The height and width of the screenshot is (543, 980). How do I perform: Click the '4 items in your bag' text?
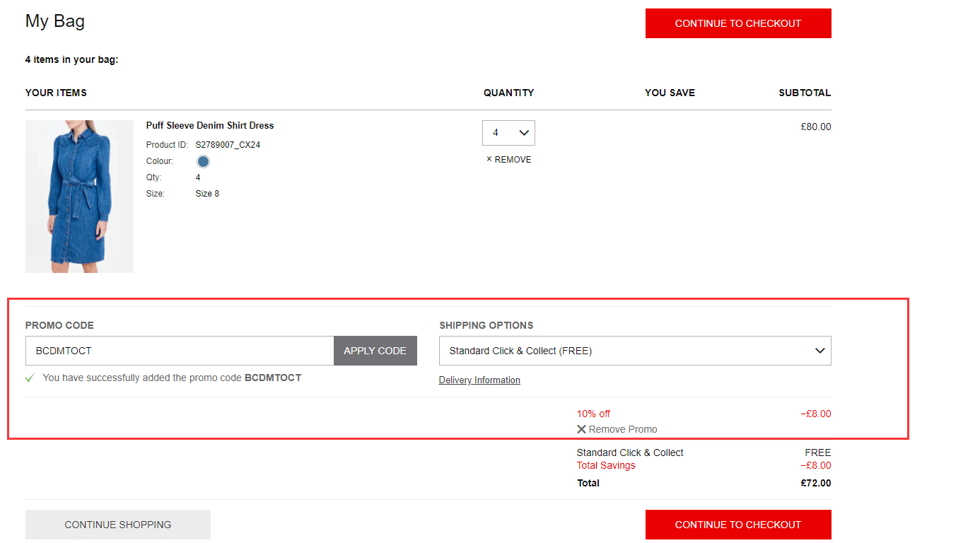click(71, 59)
